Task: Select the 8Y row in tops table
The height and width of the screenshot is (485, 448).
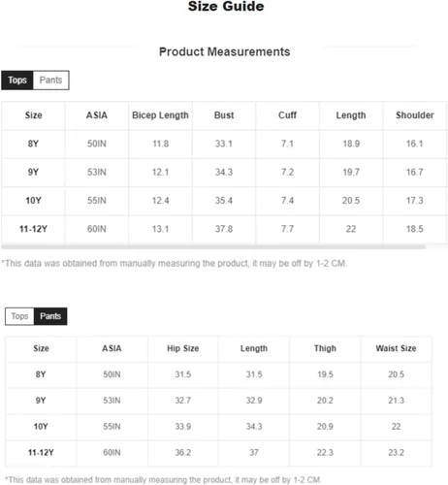Action: [x=224, y=144]
